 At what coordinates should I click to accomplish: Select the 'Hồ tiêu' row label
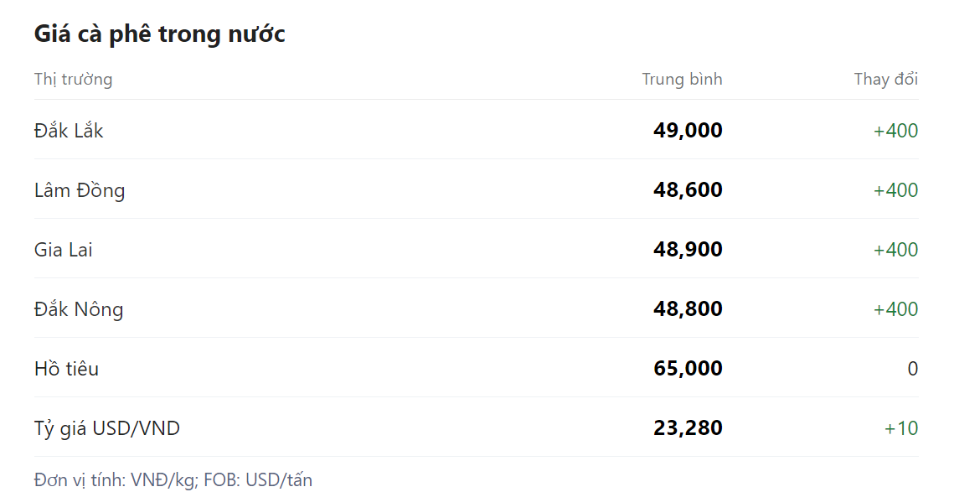(66, 369)
